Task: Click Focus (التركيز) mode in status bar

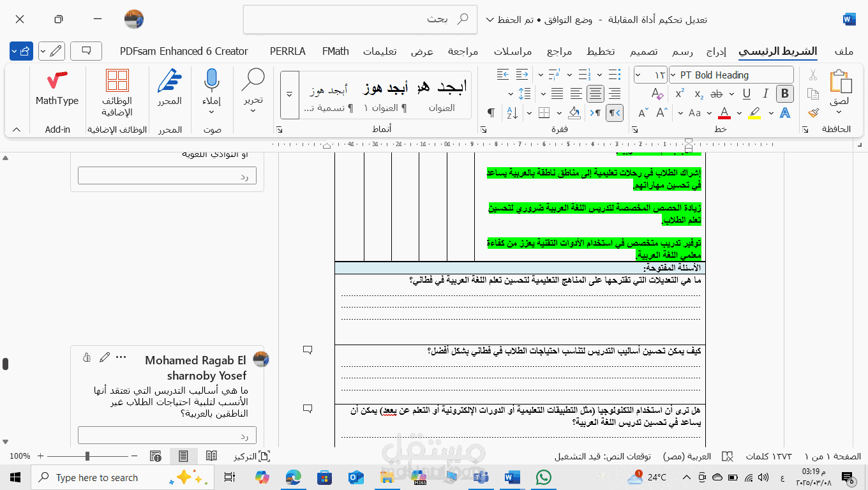Action: pos(252,456)
